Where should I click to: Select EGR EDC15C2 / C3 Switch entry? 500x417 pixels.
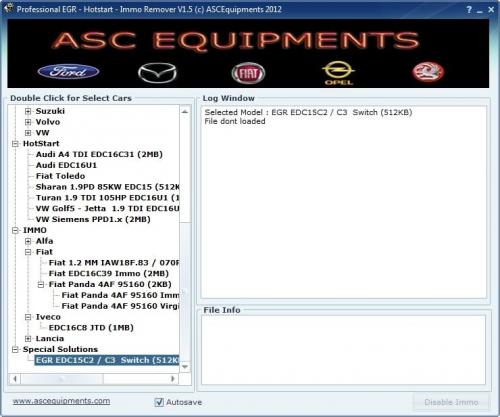[107, 360]
